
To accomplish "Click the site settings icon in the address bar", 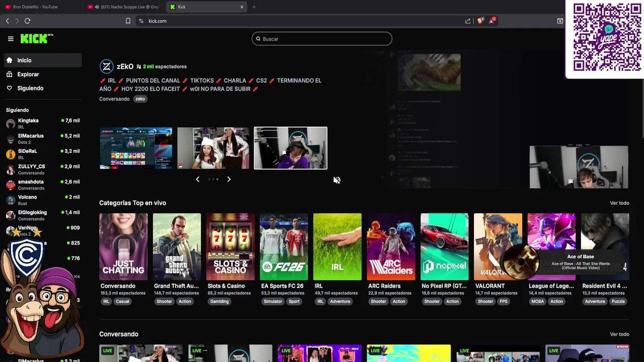I will [141, 21].
